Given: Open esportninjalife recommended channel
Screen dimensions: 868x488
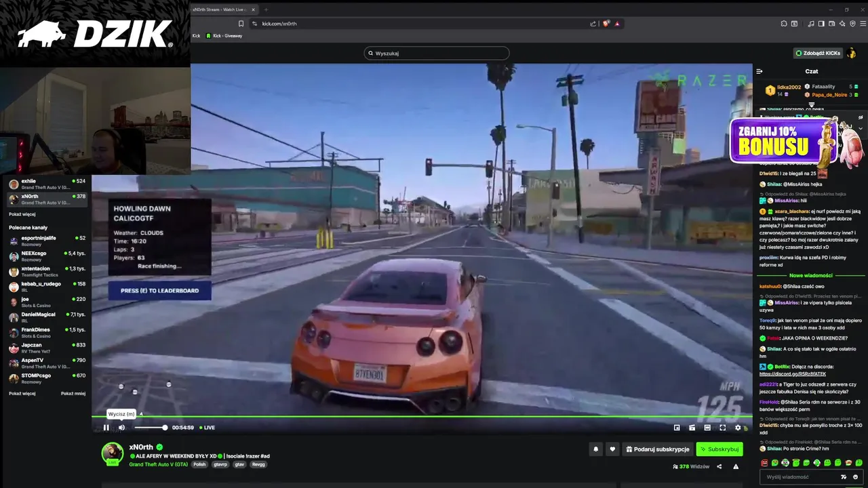Looking at the screenshot, I should point(47,241).
